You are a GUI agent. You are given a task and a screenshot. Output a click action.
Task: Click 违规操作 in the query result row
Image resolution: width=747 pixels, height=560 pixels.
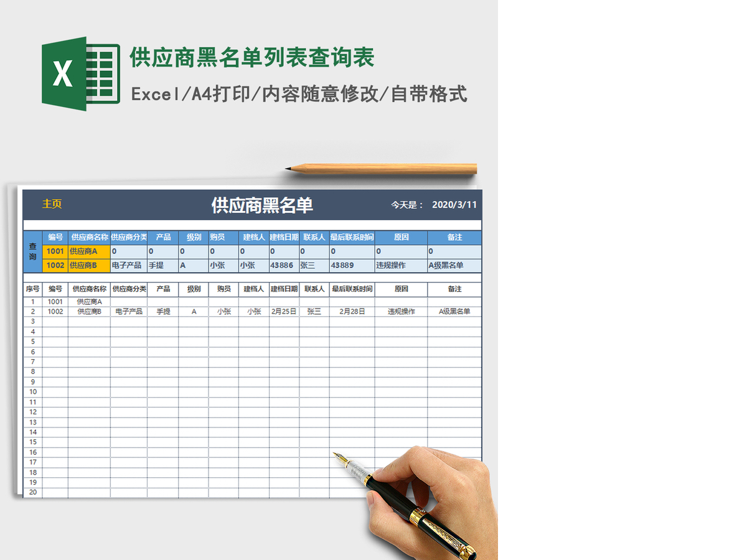click(x=401, y=265)
